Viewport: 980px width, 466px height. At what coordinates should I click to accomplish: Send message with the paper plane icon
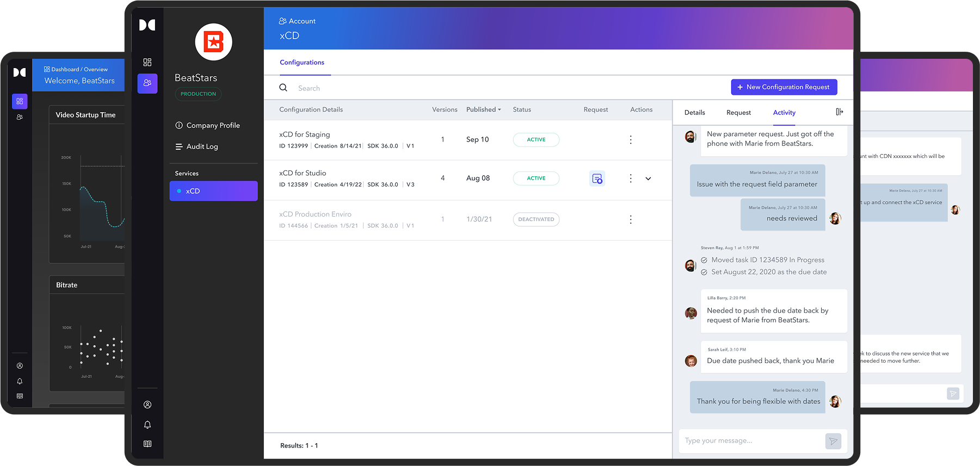[833, 441]
